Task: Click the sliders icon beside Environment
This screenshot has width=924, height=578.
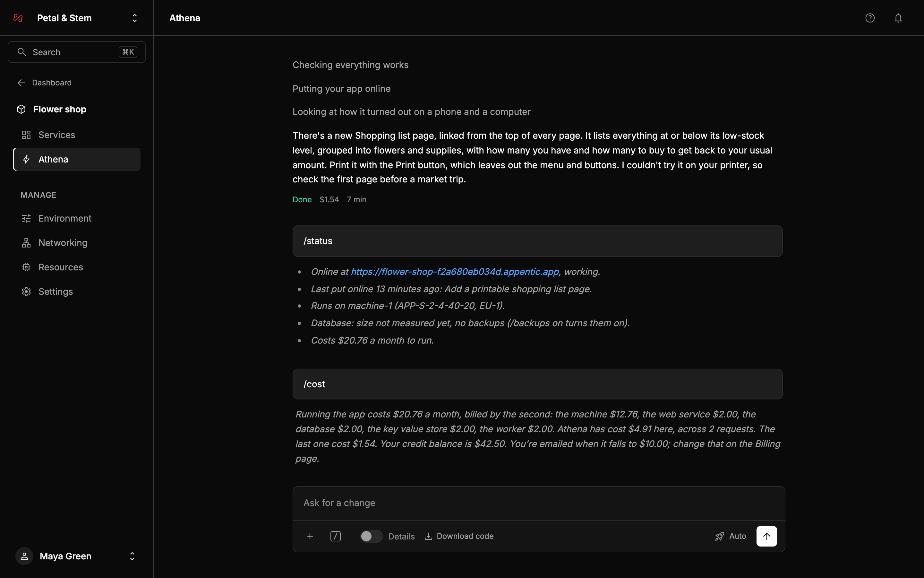Action: [26, 218]
